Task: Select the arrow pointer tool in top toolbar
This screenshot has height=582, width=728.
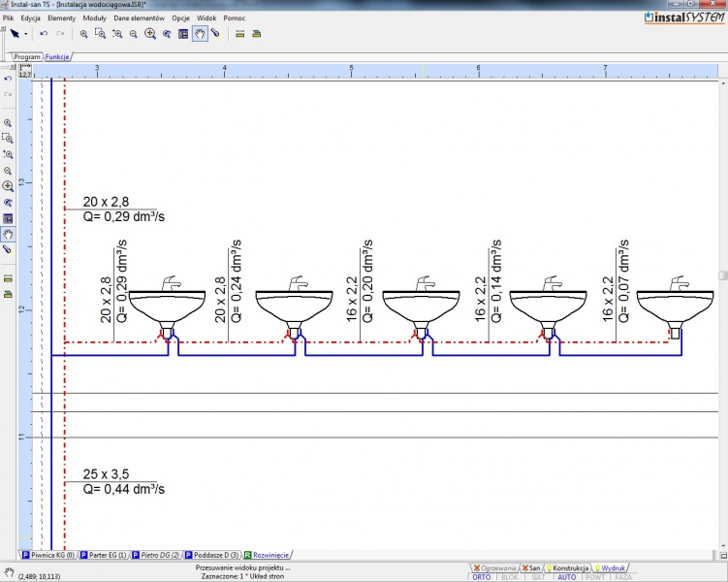Action: (15, 34)
